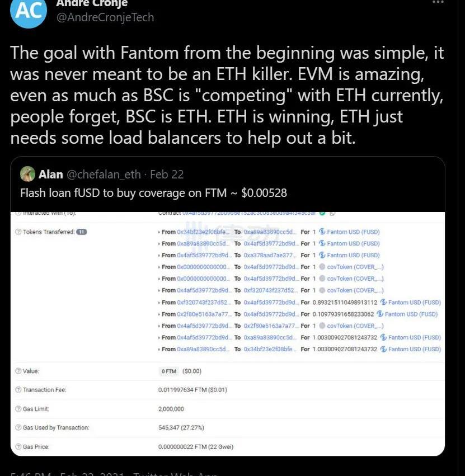This screenshot has height=476, width=465.
Task: Click help icon beside Tokens Transferred
Action: click(x=18, y=232)
